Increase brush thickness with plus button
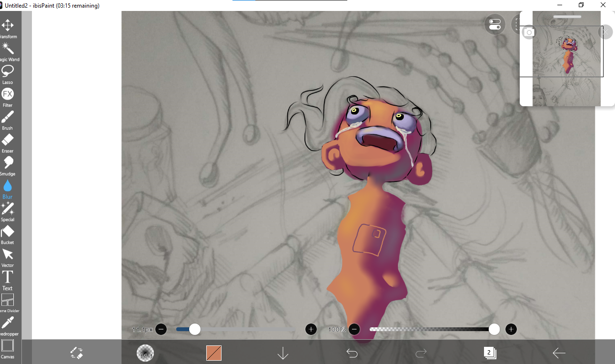The image size is (615, 364). click(311, 329)
